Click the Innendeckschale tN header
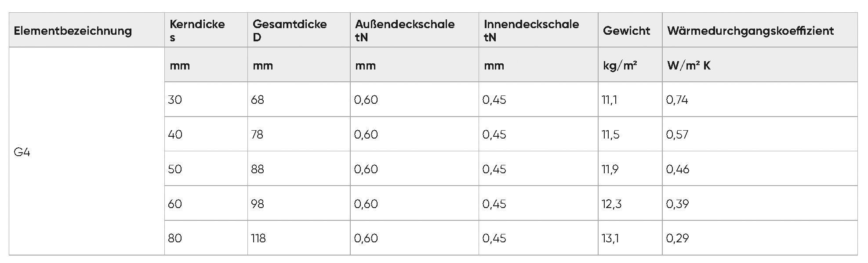 coord(531,31)
